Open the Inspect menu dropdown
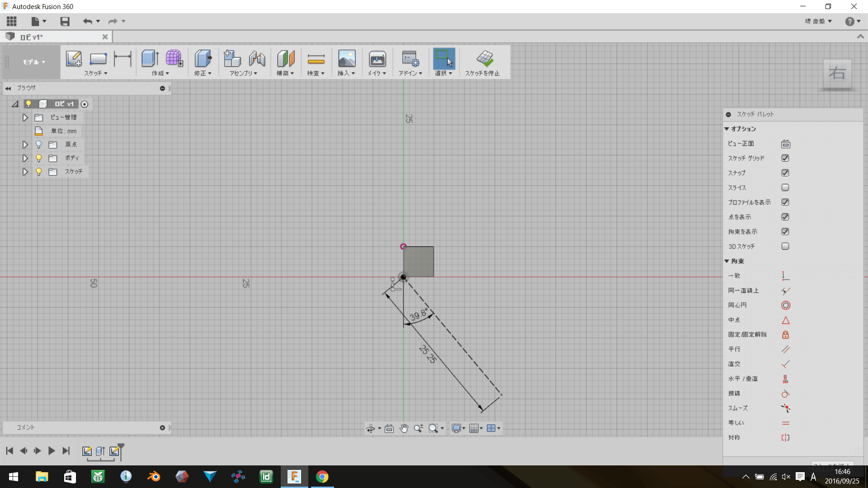The height and width of the screenshot is (488, 868). coord(316,73)
